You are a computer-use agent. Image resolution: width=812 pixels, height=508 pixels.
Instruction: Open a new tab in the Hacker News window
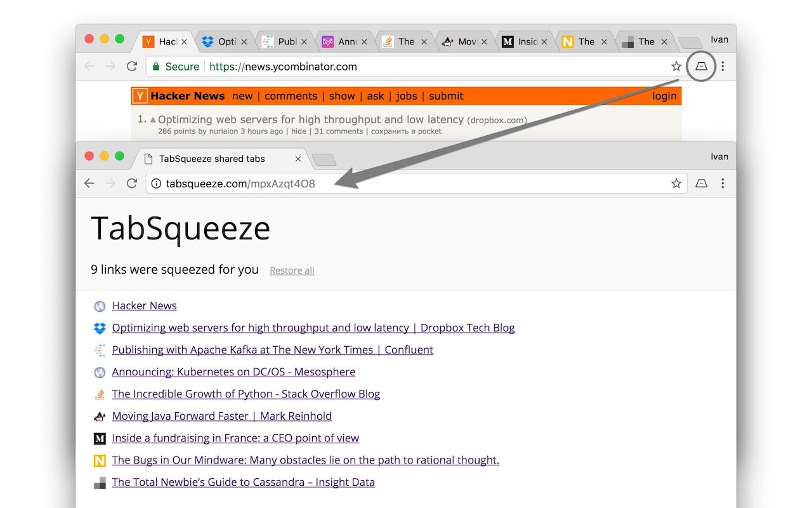[690, 43]
